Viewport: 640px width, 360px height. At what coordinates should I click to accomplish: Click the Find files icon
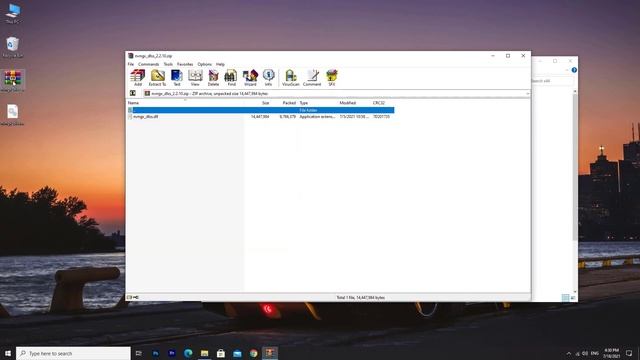(231, 78)
